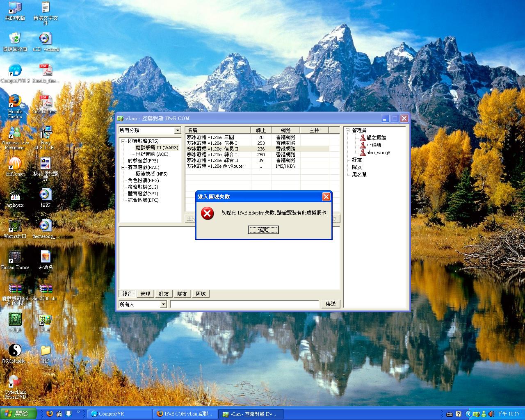Close the 進入區域失敗 error dialog
Viewport: 525px width, 420px height.
[x=326, y=197]
